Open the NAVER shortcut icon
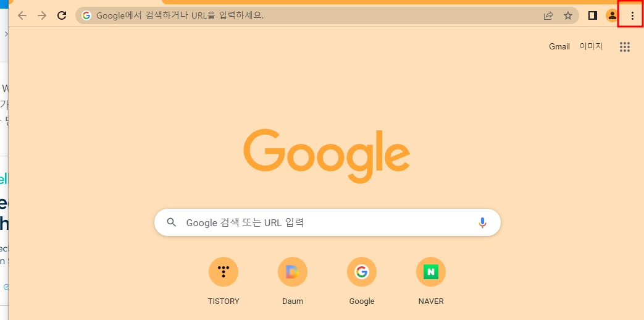The width and height of the screenshot is (644, 320). coord(431,272)
